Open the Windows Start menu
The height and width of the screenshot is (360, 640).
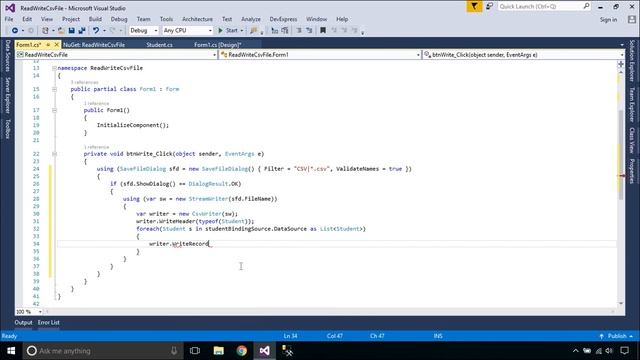coord(11,351)
